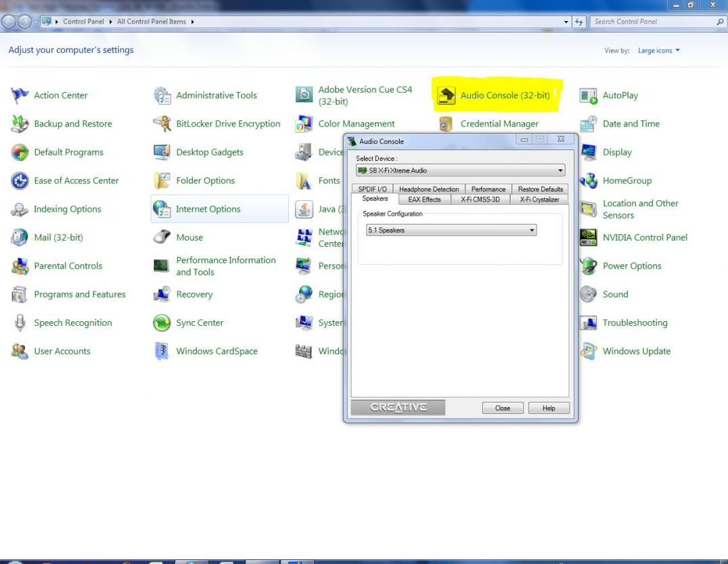Open Windows Update icon
Screen dimensions: 728x564
pyautogui.click(x=588, y=352)
